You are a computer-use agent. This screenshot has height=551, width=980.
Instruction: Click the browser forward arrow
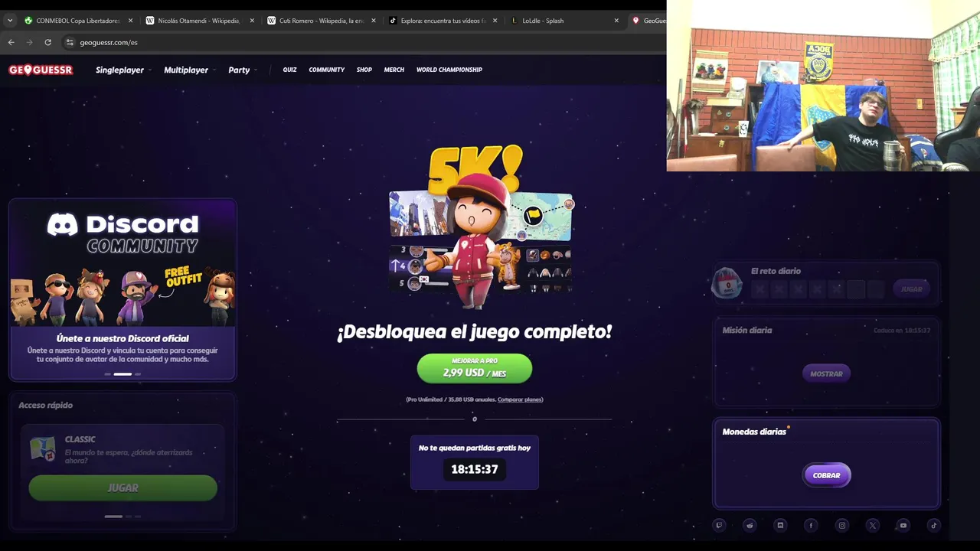click(x=29, y=42)
